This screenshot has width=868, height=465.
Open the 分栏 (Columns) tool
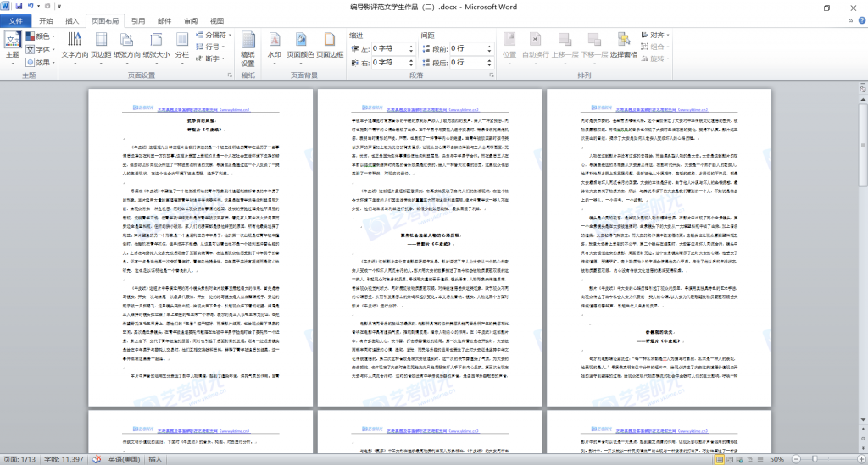(x=182, y=45)
